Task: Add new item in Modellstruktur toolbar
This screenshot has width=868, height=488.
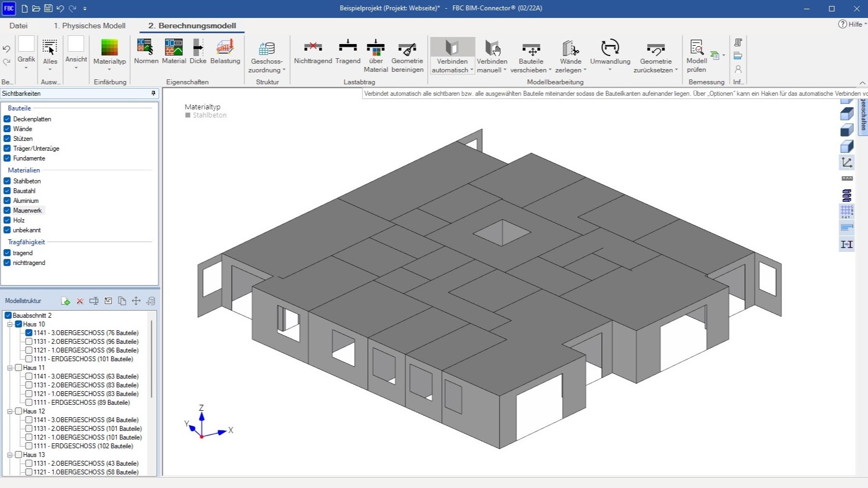Action: pos(65,301)
